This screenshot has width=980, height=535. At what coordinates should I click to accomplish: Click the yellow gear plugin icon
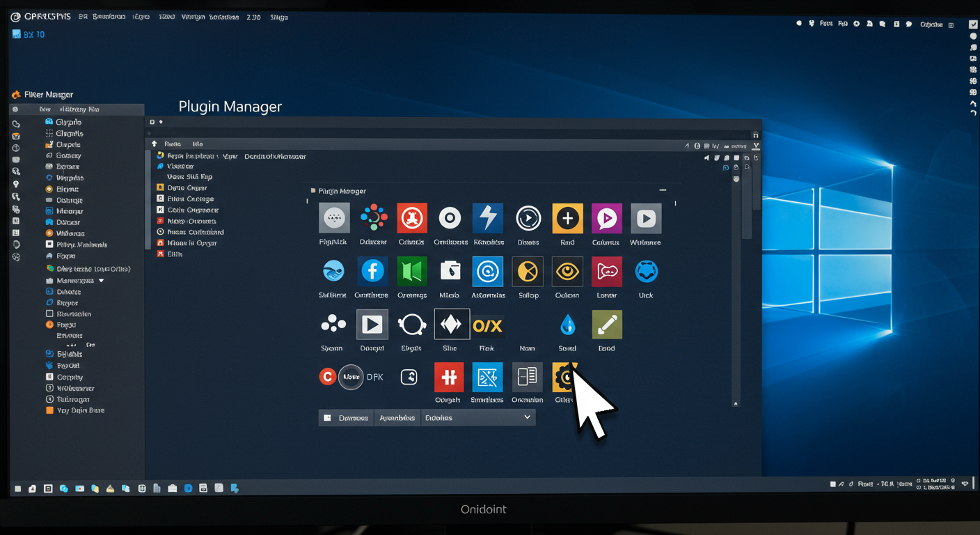[564, 378]
